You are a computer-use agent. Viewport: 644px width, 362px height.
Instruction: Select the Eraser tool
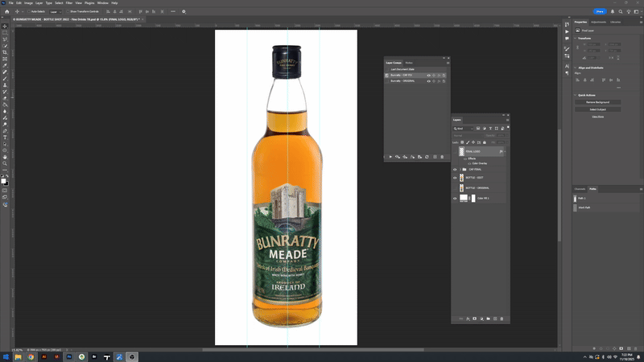[x=5, y=98]
